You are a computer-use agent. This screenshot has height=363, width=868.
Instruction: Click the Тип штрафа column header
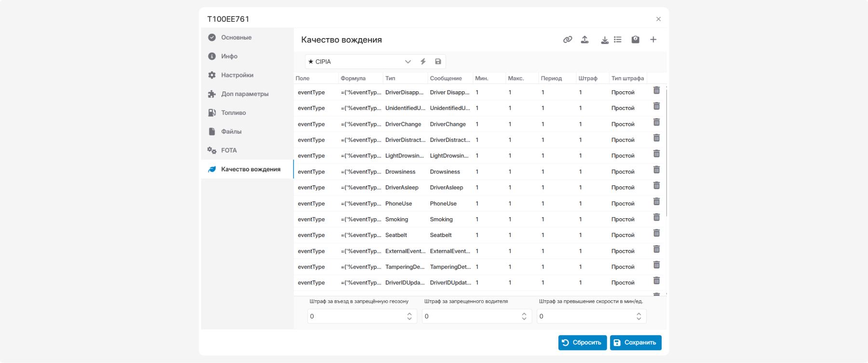click(x=627, y=78)
